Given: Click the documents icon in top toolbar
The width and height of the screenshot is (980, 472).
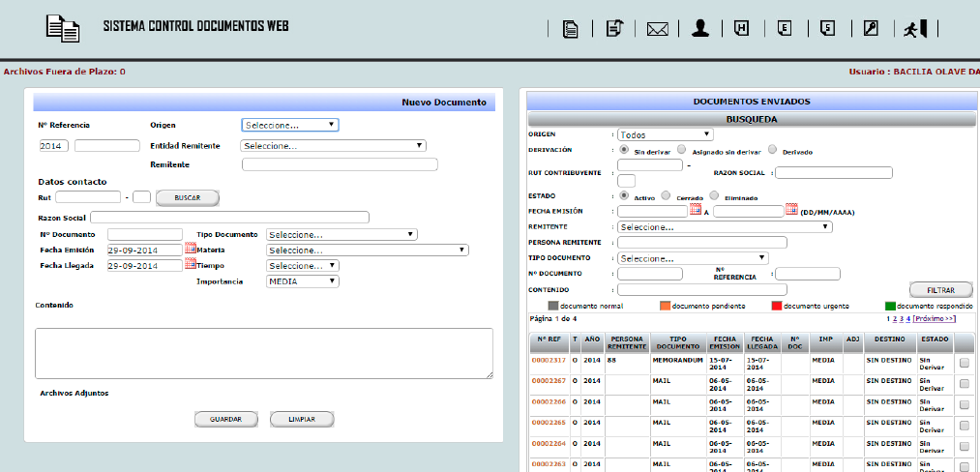Looking at the screenshot, I should (x=570, y=29).
